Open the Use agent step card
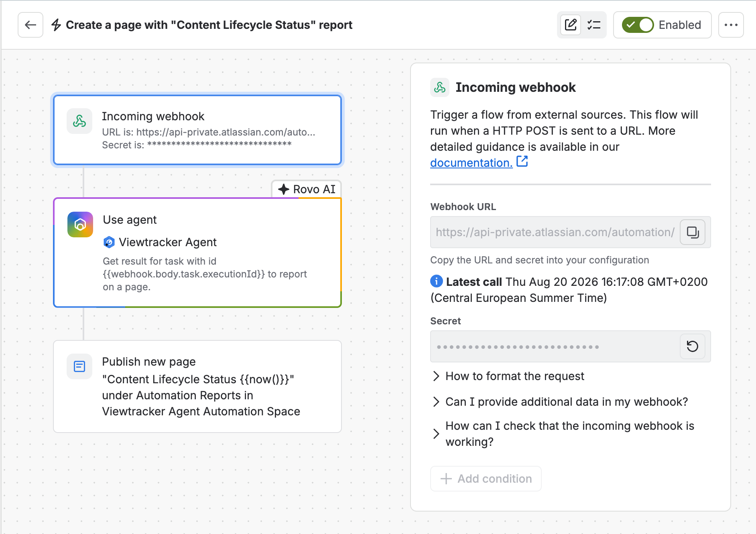Image resolution: width=756 pixels, height=534 pixels. tap(197, 253)
